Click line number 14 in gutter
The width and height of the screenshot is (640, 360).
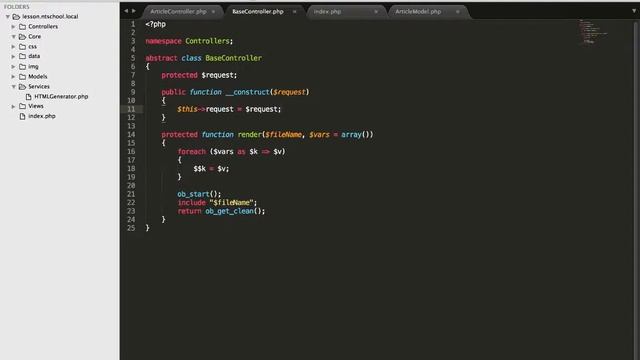131,135
